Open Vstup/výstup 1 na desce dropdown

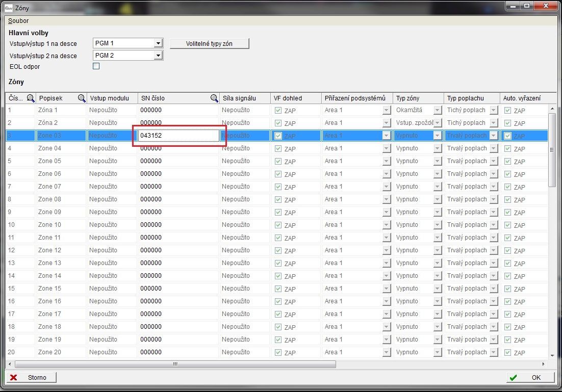(x=158, y=43)
